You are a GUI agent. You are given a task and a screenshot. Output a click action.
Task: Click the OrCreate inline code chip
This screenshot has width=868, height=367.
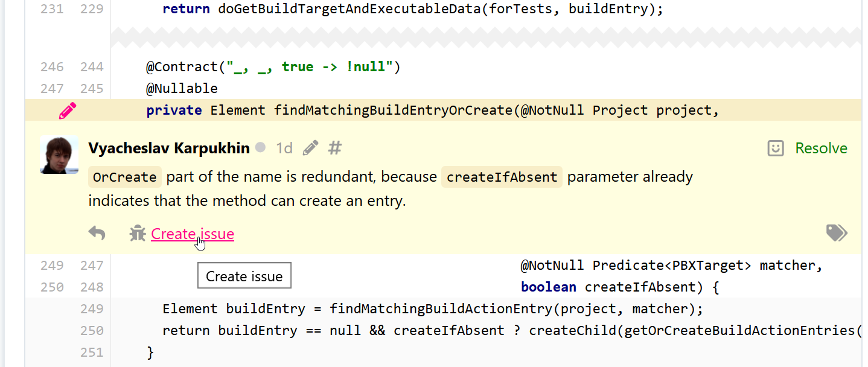[125, 177]
